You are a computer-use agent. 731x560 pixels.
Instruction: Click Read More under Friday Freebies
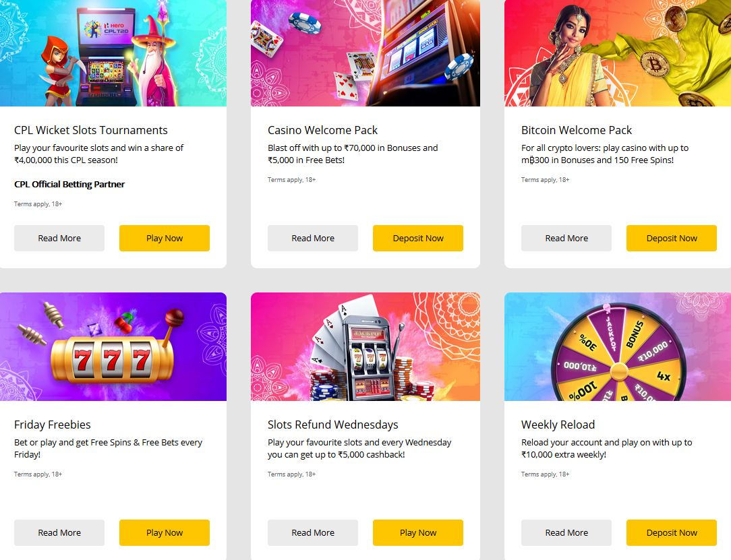(x=59, y=532)
